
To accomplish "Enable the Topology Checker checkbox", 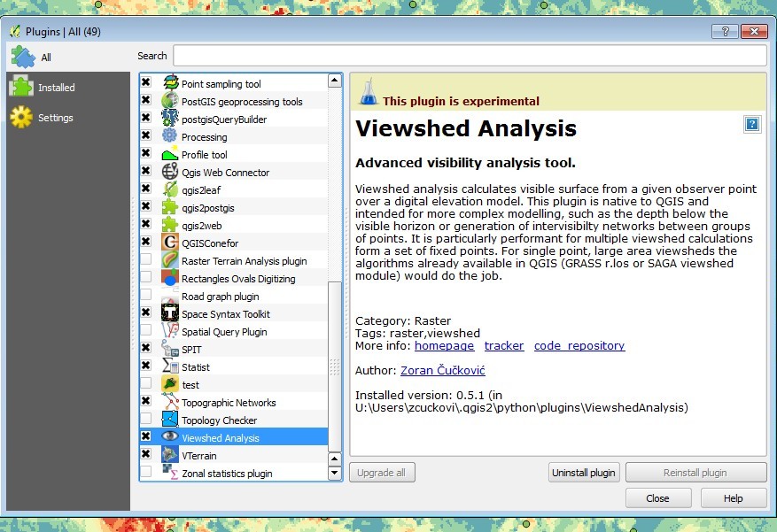I will click(x=145, y=418).
